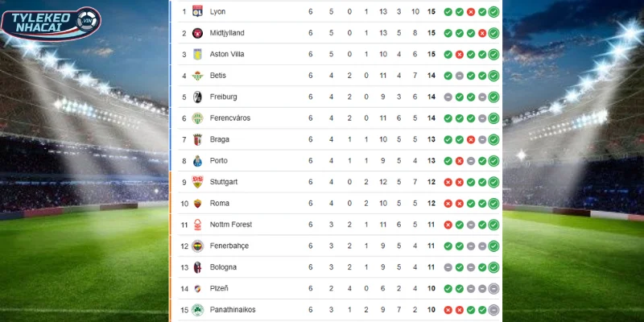Click the Fenerbahçe club crest

[196, 246]
